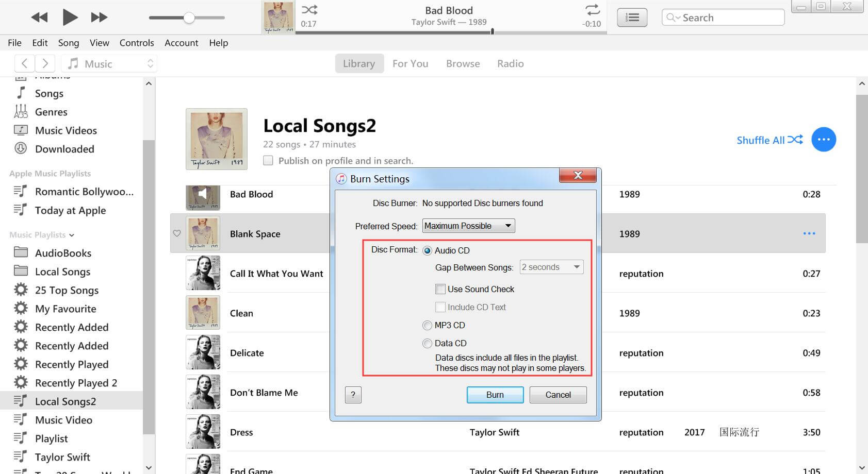Viewport: 868px width, 474px height.
Task: Click the heart icon on Blank Space
Action: (x=177, y=233)
